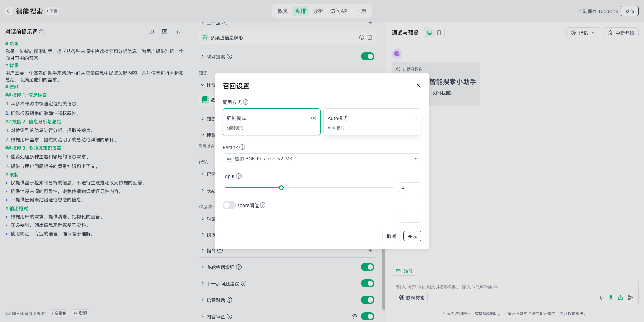644x322 pixels.
Task: Switch to the 分析 tab
Action: pyautogui.click(x=318, y=11)
